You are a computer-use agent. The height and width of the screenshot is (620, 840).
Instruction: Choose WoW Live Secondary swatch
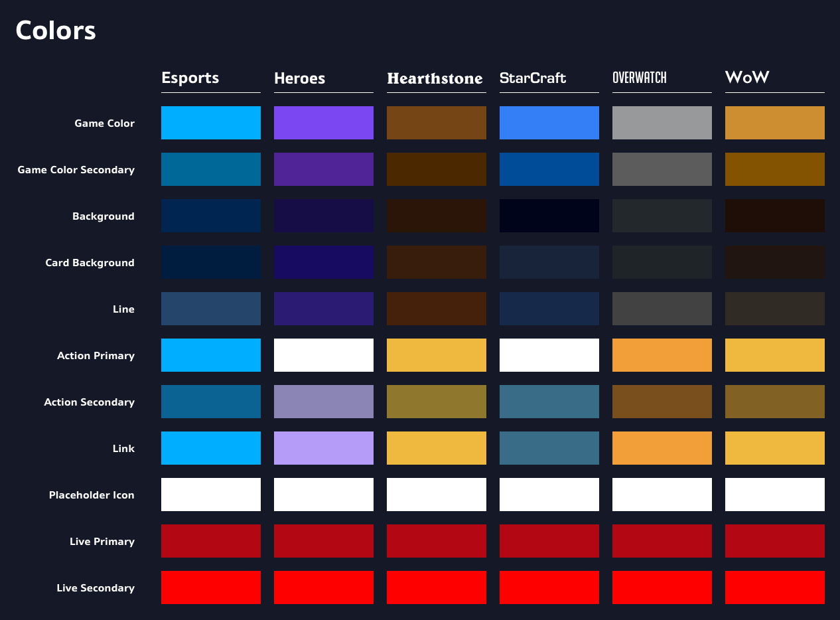pyautogui.click(x=775, y=587)
